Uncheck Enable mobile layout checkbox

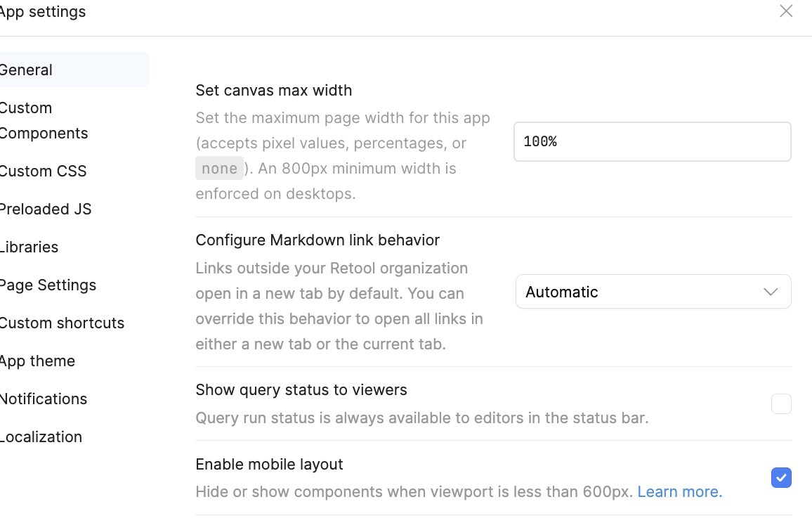tap(781, 477)
